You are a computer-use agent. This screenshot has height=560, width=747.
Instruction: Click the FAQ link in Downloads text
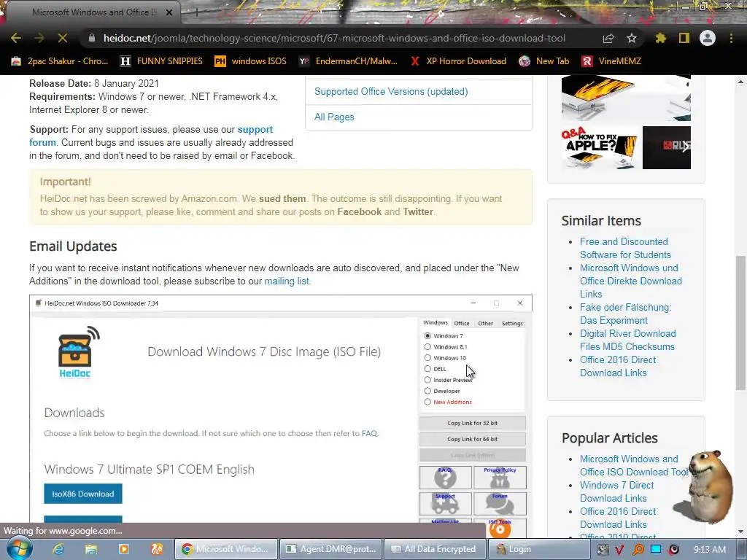click(x=369, y=433)
